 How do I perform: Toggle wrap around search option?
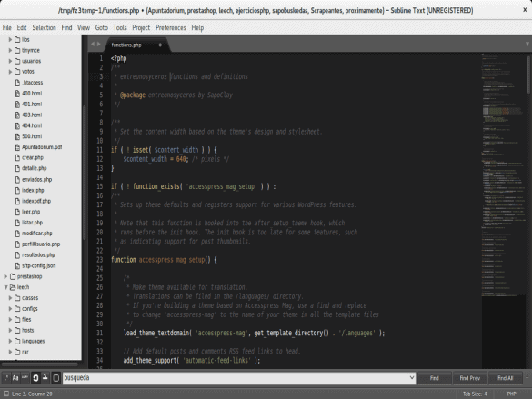tap(35, 378)
